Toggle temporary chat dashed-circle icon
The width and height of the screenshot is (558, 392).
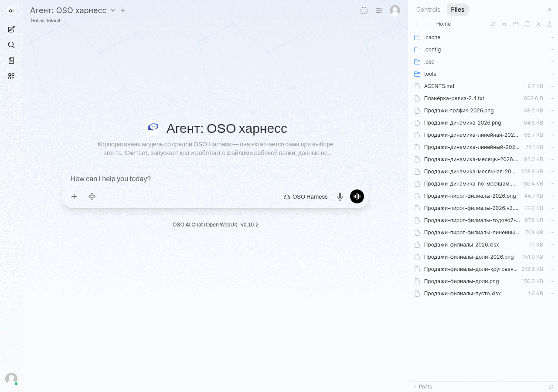(364, 10)
